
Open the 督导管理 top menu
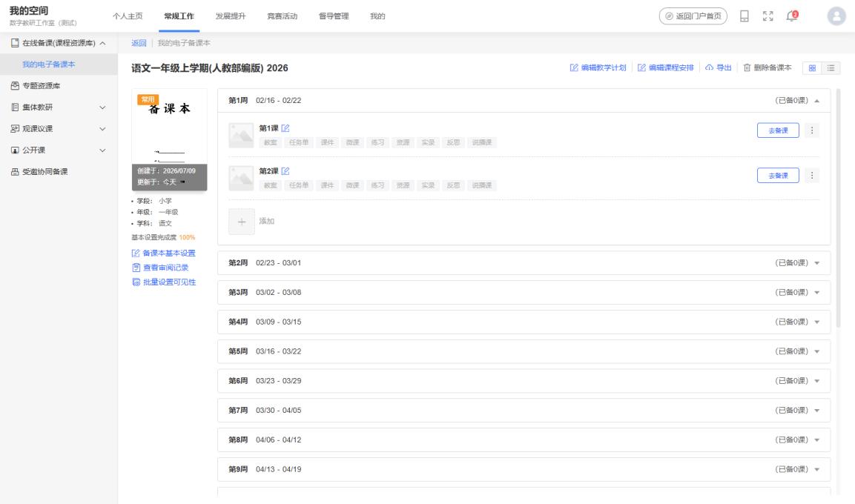click(334, 16)
